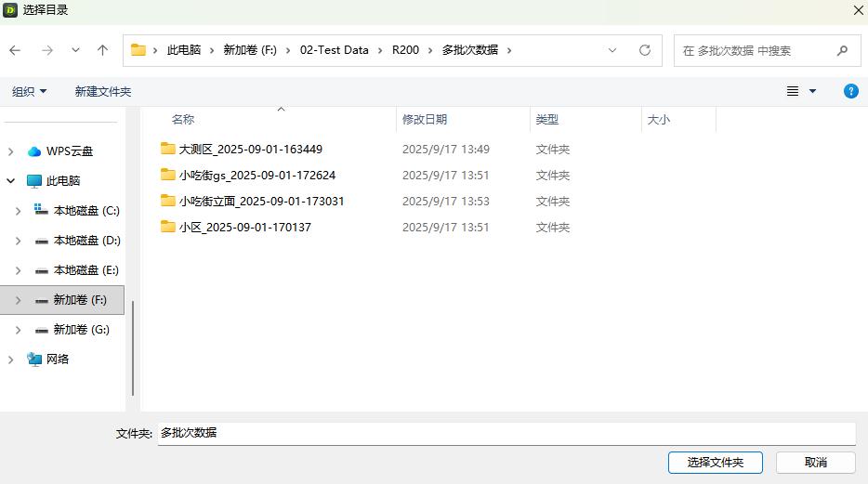Open recent locations dropdown chevron

click(75, 50)
